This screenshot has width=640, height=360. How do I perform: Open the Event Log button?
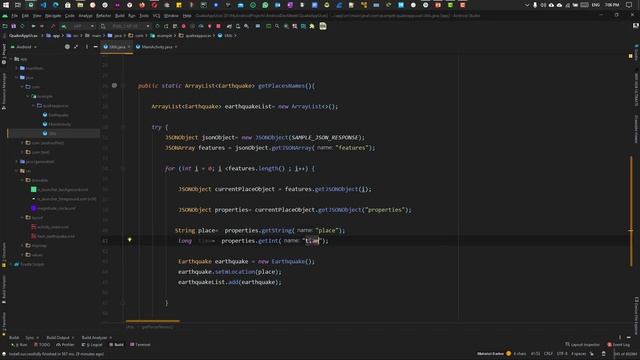coord(618,345)
